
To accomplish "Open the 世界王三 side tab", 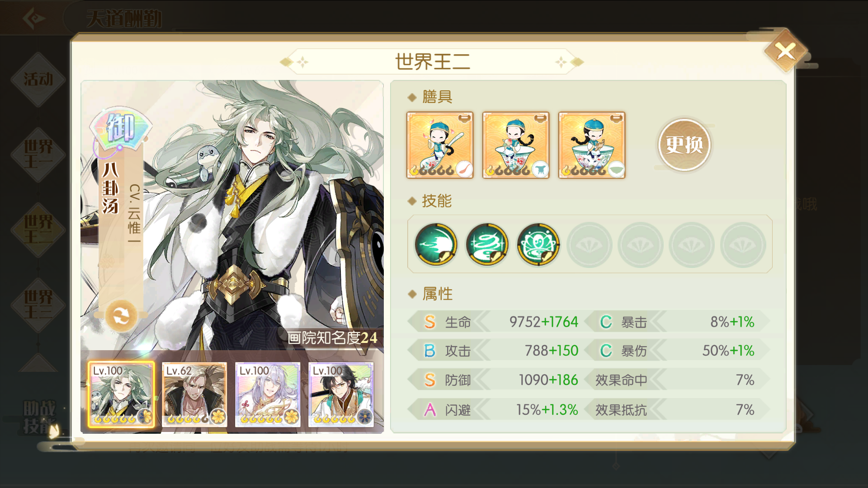I will click(38, 305).
